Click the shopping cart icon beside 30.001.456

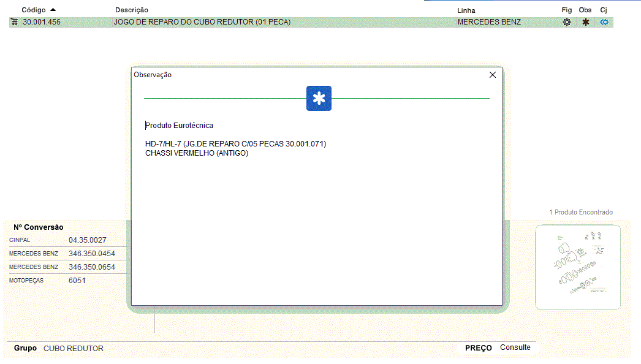tap(14, 22)
